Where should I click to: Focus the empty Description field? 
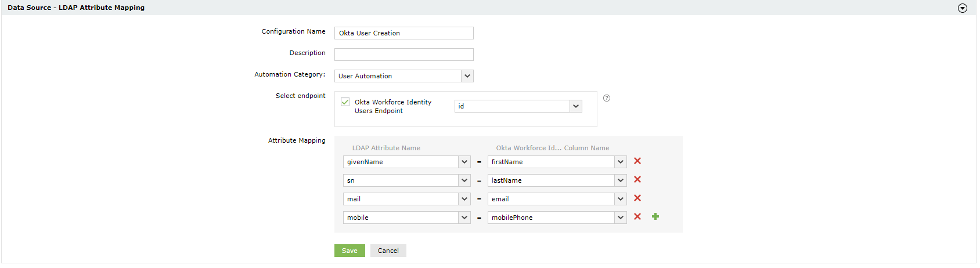coord(404,55)
